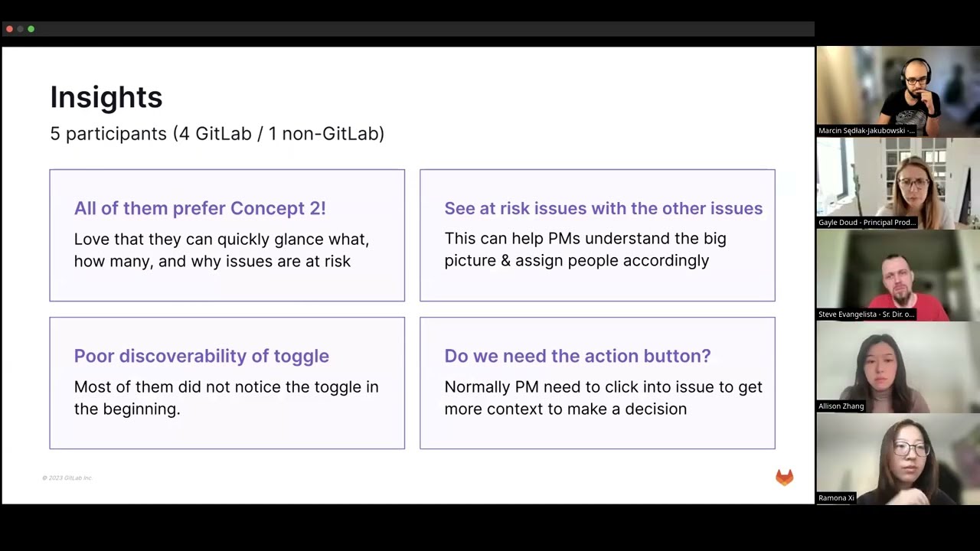Click the "Insights" slide title
The width and height of the screenshot is (980, 551).
click(106, 97)
